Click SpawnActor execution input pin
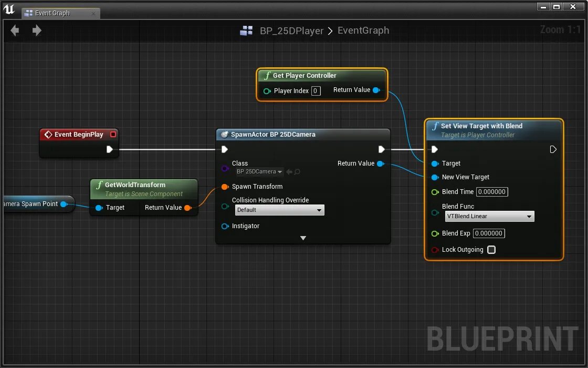 tap(225, 149)
